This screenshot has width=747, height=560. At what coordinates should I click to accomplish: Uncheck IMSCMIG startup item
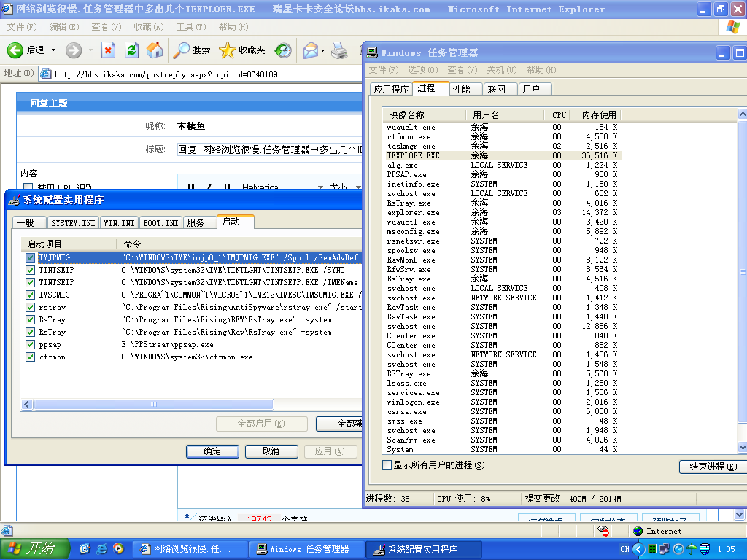click(31, 295)
